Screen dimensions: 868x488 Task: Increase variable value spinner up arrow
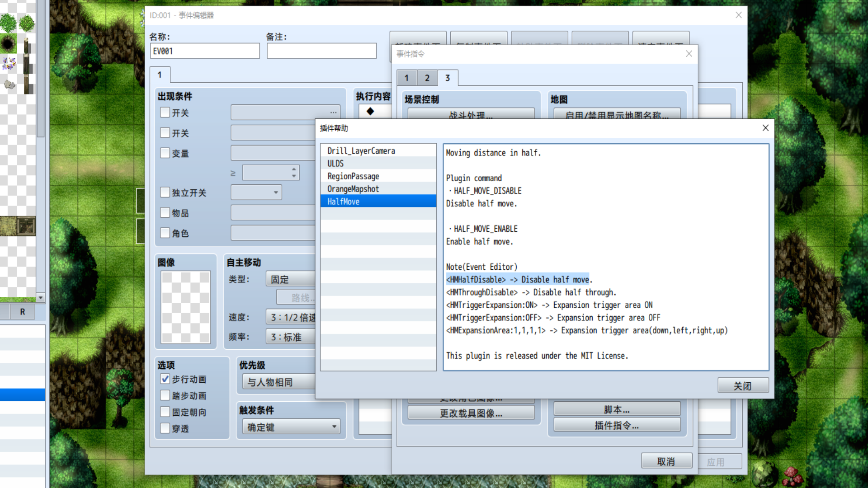(x=294, y=169)
